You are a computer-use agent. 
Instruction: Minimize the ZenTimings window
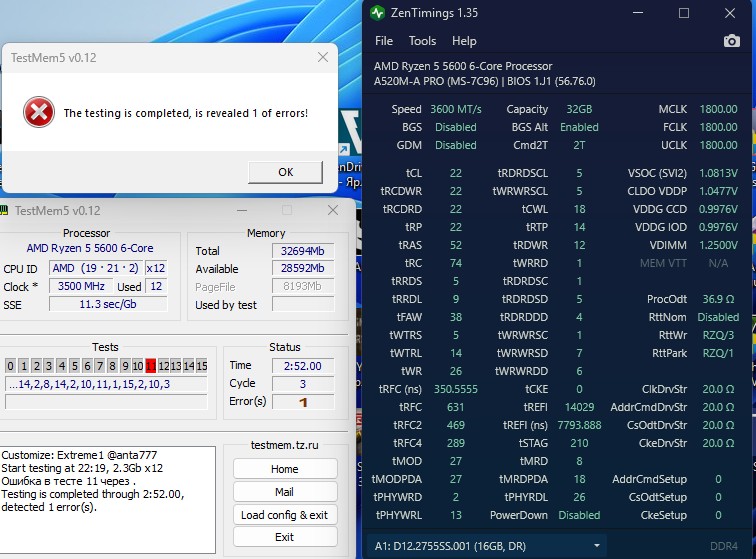coord(638,13)
